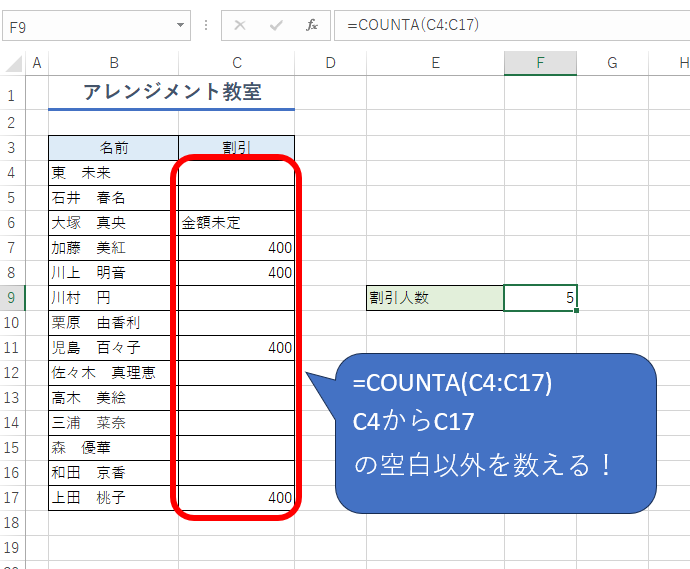Select column D header
This screenshot has width=690, height=569.
point(330,63)
